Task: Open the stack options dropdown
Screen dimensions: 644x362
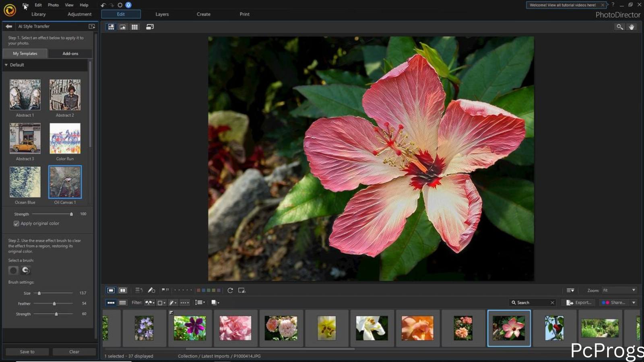Action: pos(215,302)
